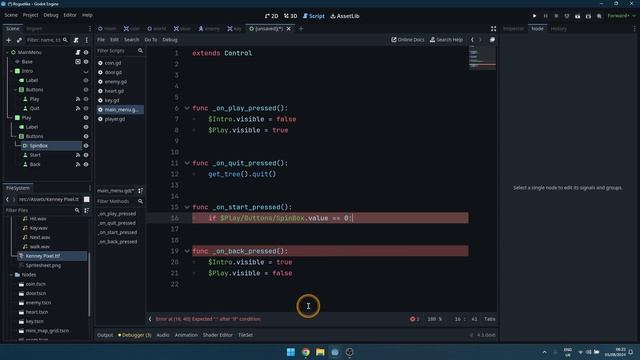Image resolution: width=640 pixels, height=360 pixels.
Task: Open Search Help
Action: (x=446, y=40)
